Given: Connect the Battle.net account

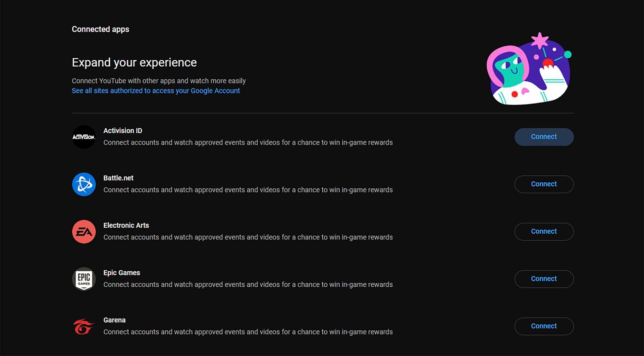Looking at the screenshot, I should click(544, 184).
